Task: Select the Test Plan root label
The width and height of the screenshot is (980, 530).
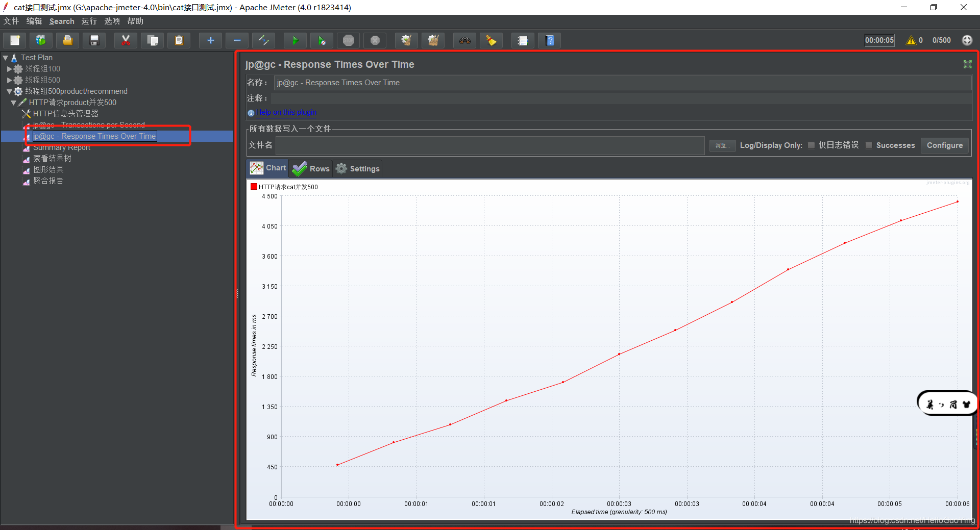Action: pyautogui.click(x=37, y=58)
